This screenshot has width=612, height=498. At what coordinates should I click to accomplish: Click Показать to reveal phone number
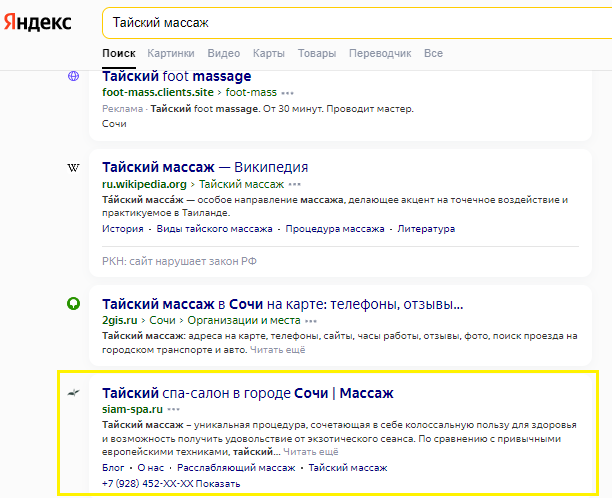pos(218,484)
